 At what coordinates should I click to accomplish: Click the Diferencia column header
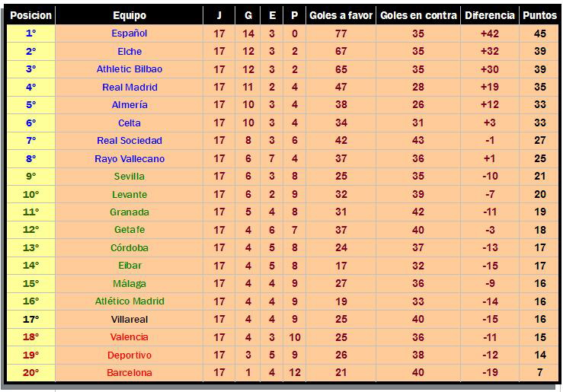click(x=490, y=15)
